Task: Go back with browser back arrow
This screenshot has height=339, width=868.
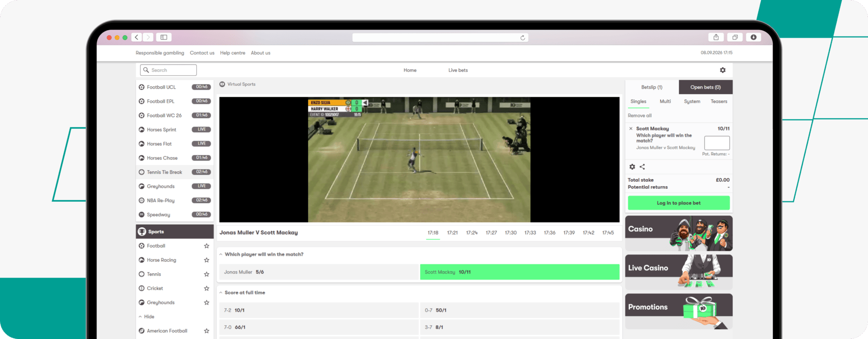Action: [x=137, y=37]
